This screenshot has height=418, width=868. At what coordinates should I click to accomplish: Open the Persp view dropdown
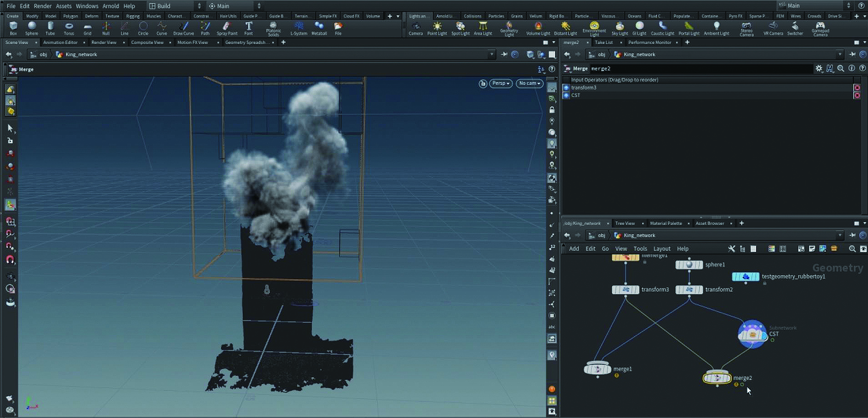click(x=501, y=83)
